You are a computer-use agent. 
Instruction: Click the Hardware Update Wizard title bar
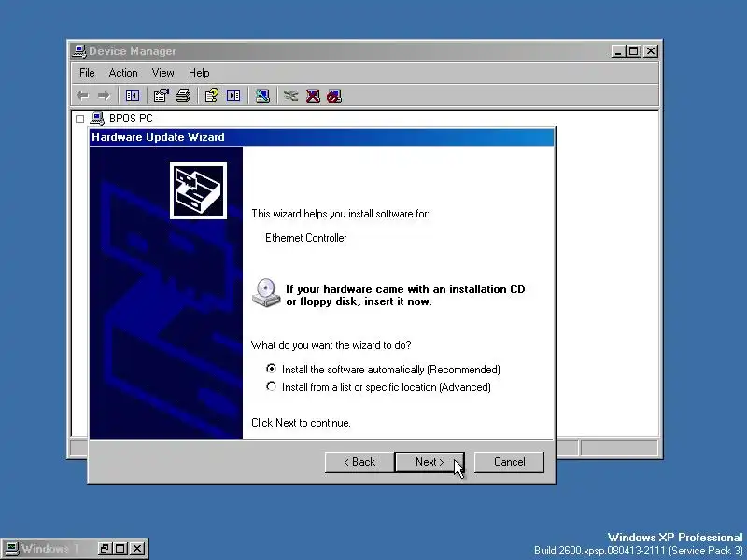point(321,137)
